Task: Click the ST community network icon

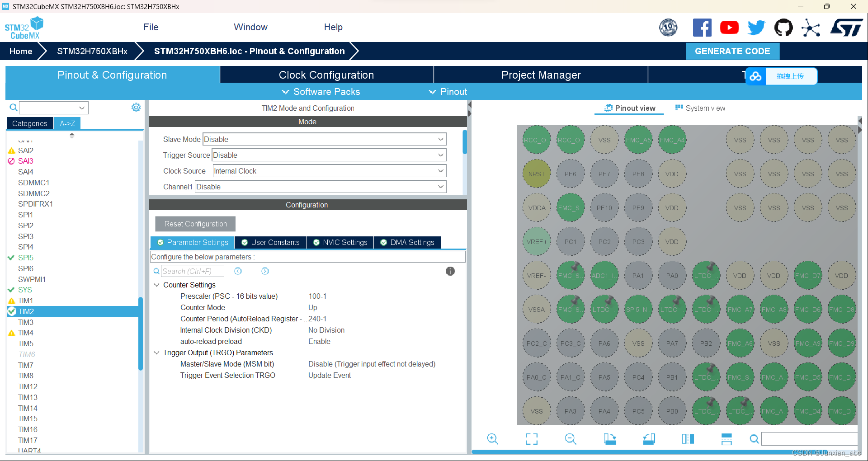Action: tap(811, 28)
